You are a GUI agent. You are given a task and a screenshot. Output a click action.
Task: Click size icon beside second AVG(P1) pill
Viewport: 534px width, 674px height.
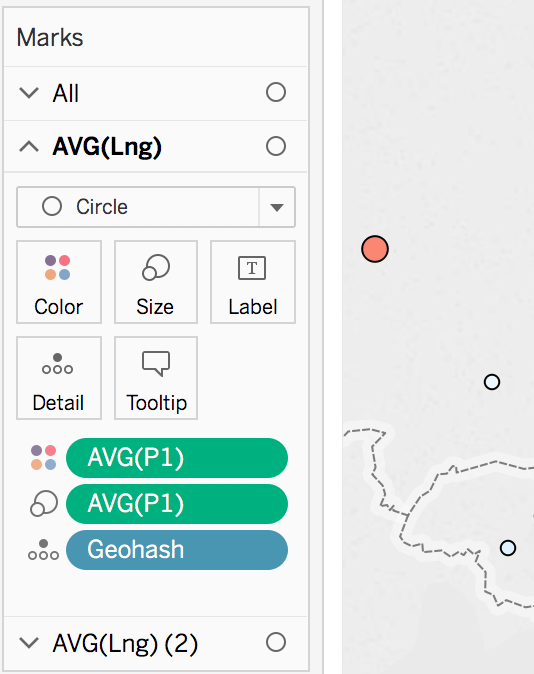pos(43,503)
